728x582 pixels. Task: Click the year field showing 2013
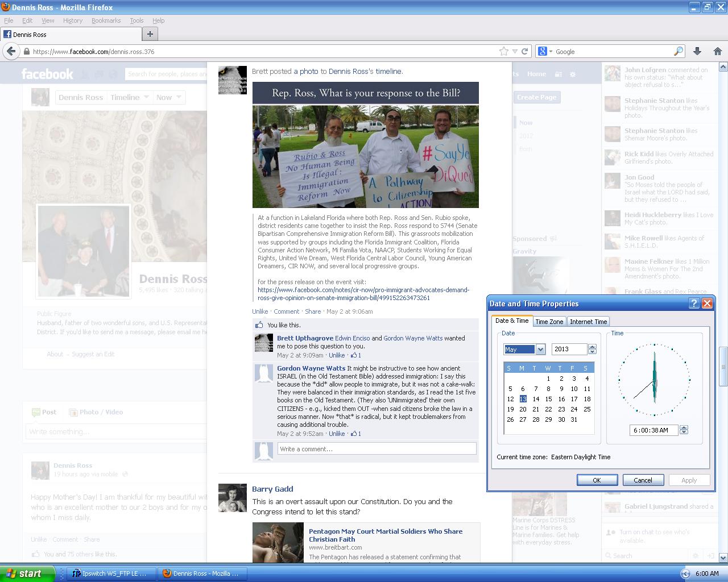pyautogui.click(x=569, y=350)
